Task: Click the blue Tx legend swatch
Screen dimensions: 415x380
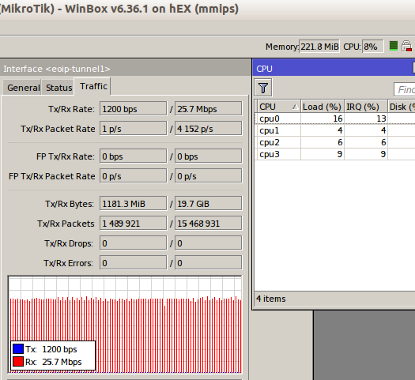Action: [x=18, y=349]
